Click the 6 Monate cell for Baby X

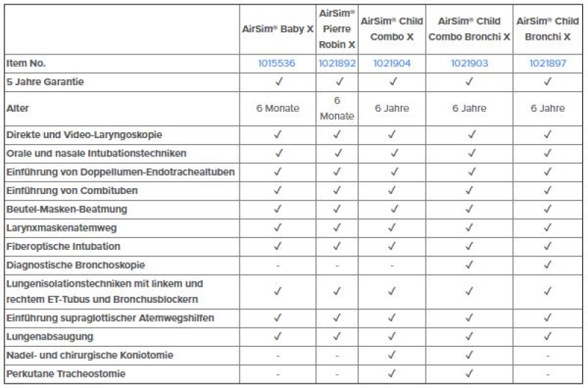point(278,108)
